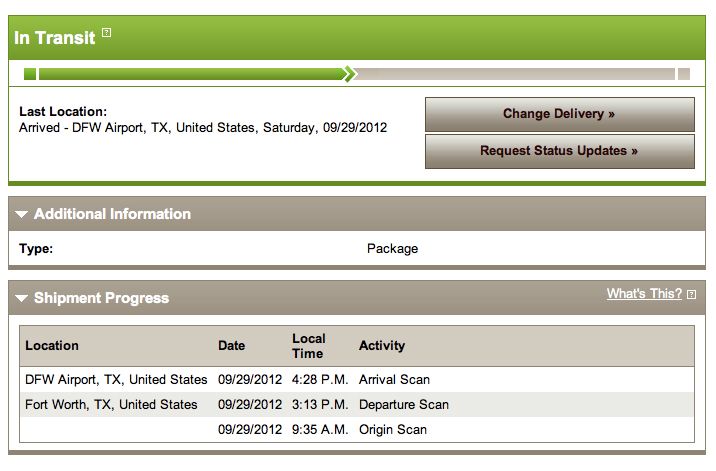Collapse the Shipment Progress section

[21, 298]
